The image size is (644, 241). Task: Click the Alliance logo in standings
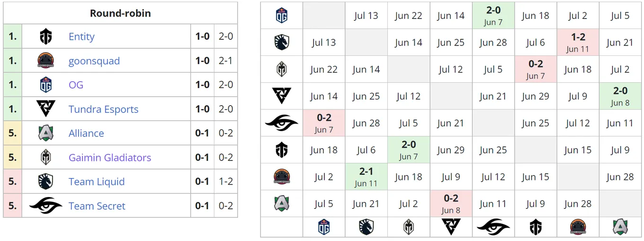pyautogui.click(x=45, y=134)
